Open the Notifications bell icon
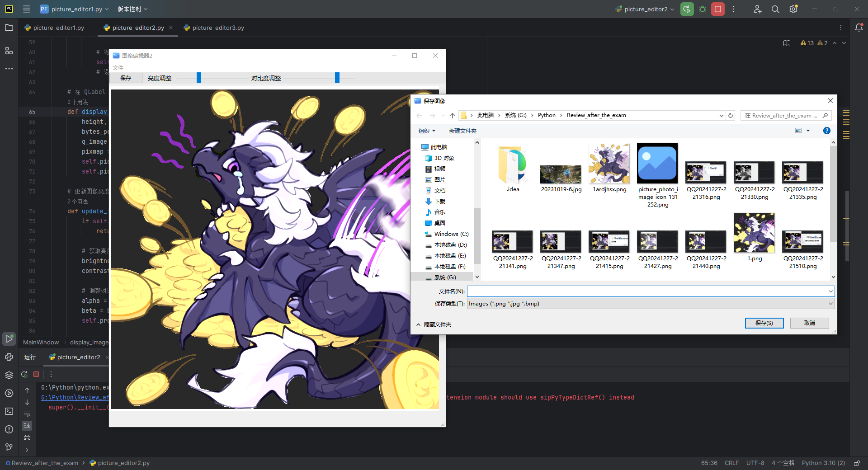 (859, 28)
